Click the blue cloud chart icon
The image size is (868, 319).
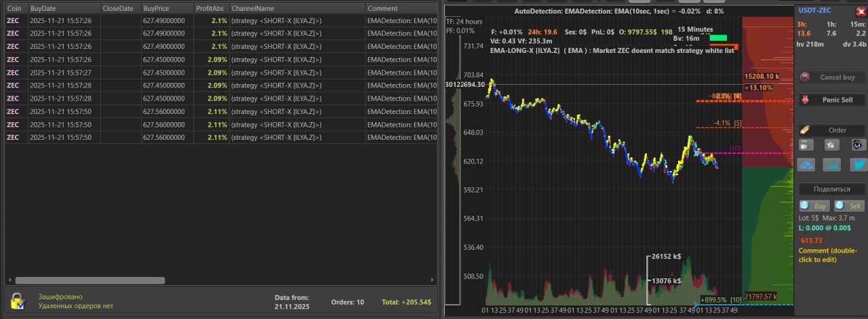806,165
